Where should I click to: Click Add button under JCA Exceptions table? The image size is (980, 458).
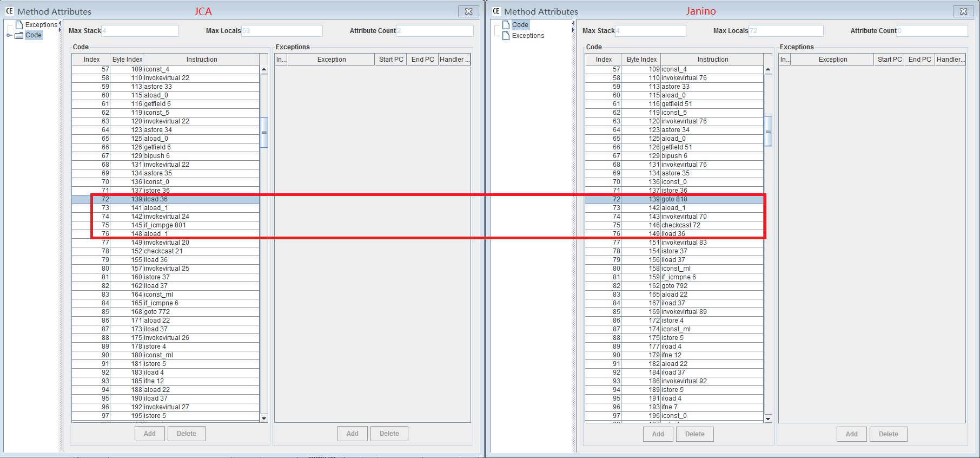pyautogui.click(x=353, y=434)
